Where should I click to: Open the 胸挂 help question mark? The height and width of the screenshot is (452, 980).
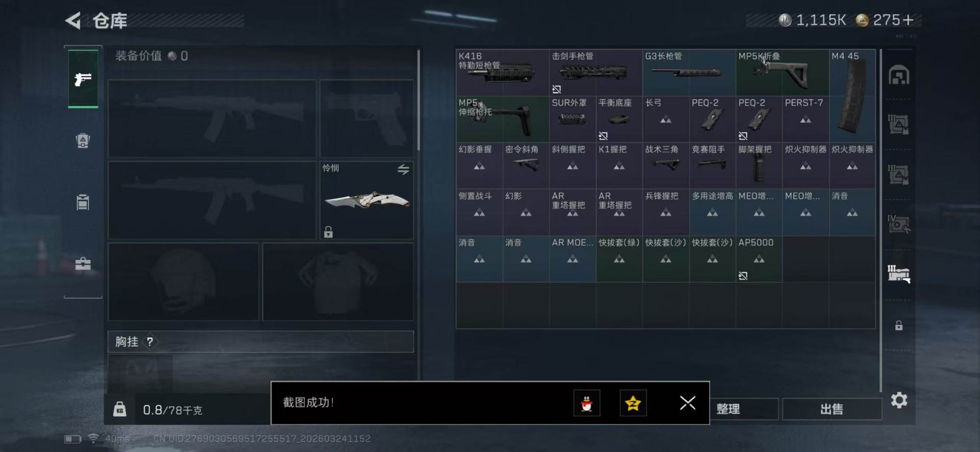150,342
